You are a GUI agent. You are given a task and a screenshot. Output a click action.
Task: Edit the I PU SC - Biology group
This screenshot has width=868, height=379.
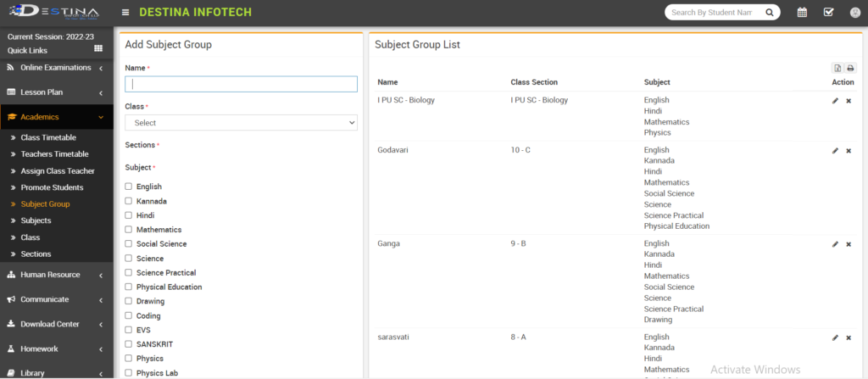835,101
